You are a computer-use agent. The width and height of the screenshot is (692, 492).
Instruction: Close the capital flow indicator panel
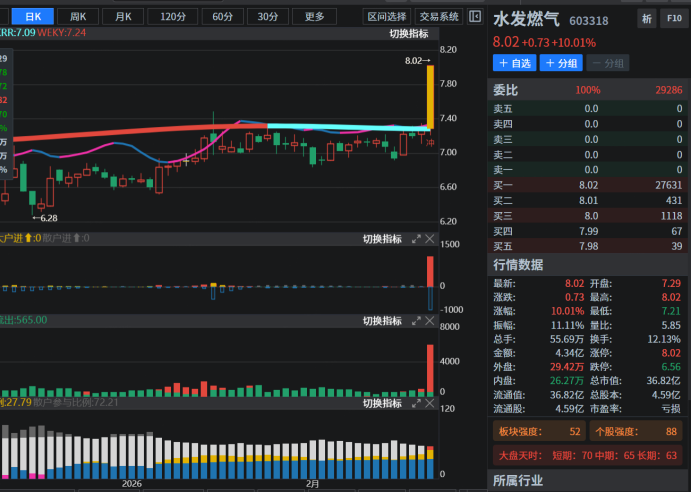[430, 239]
